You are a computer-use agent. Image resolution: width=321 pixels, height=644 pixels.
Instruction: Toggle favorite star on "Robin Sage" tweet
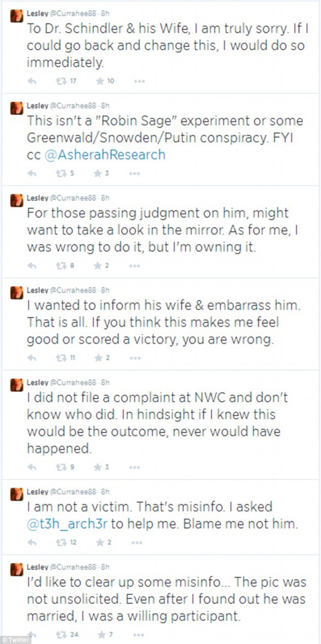tap(98, 173)
